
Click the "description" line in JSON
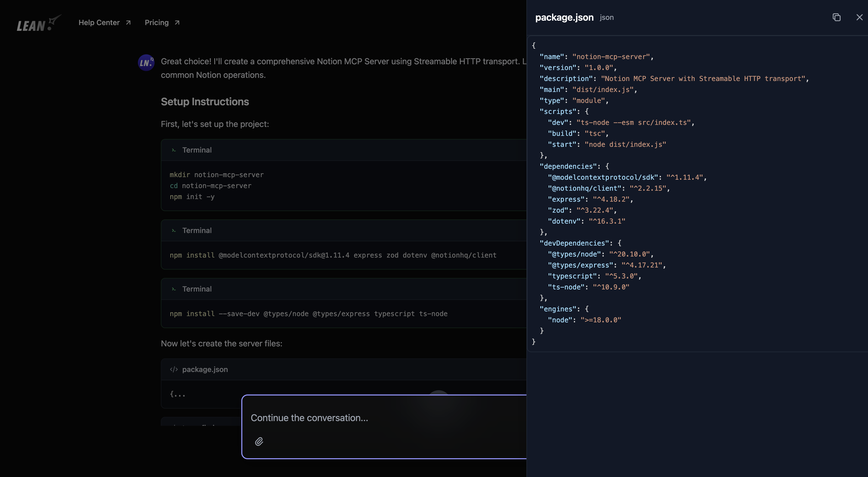(x=674, y=79)
